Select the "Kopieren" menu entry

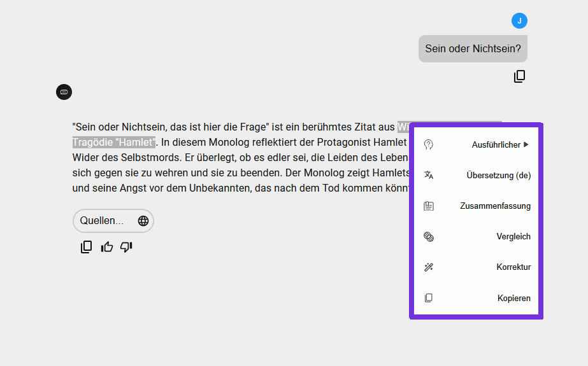pyautogui.click(x=513, y=298)
